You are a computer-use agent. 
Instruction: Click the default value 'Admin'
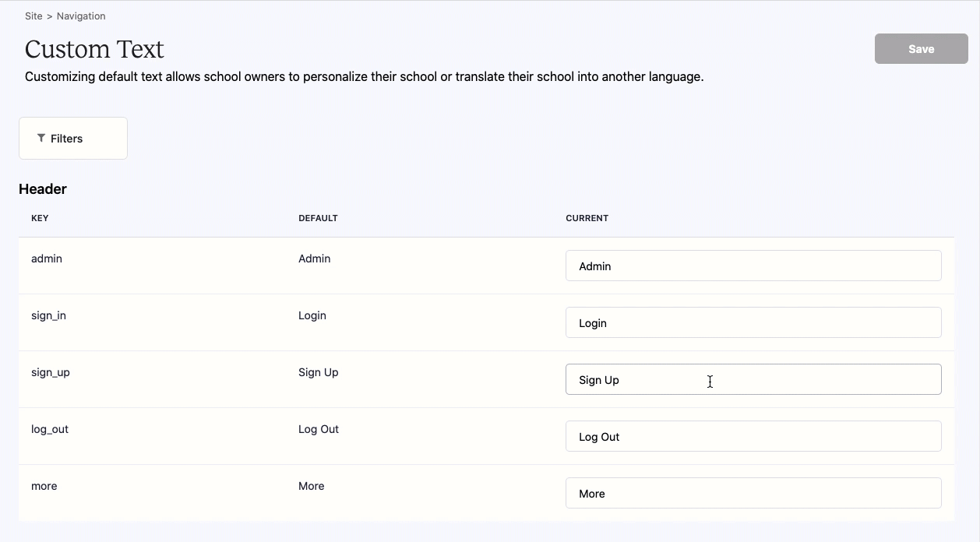tap(315, 259)
